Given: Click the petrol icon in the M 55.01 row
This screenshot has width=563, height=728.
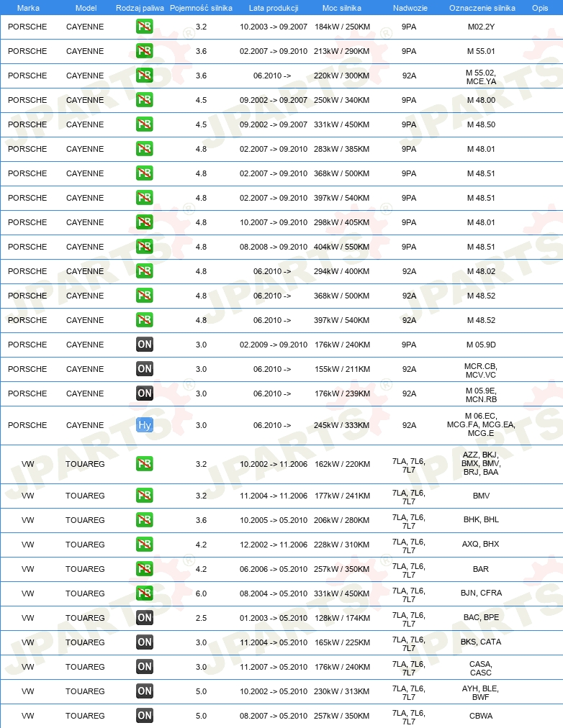Looking at the screenshot, I should (145, 51).
